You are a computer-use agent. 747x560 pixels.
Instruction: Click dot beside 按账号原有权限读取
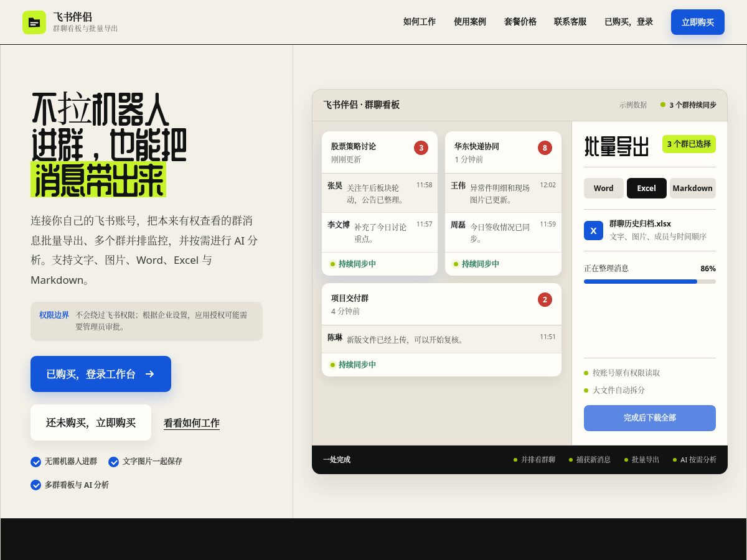tap(586, 373)
